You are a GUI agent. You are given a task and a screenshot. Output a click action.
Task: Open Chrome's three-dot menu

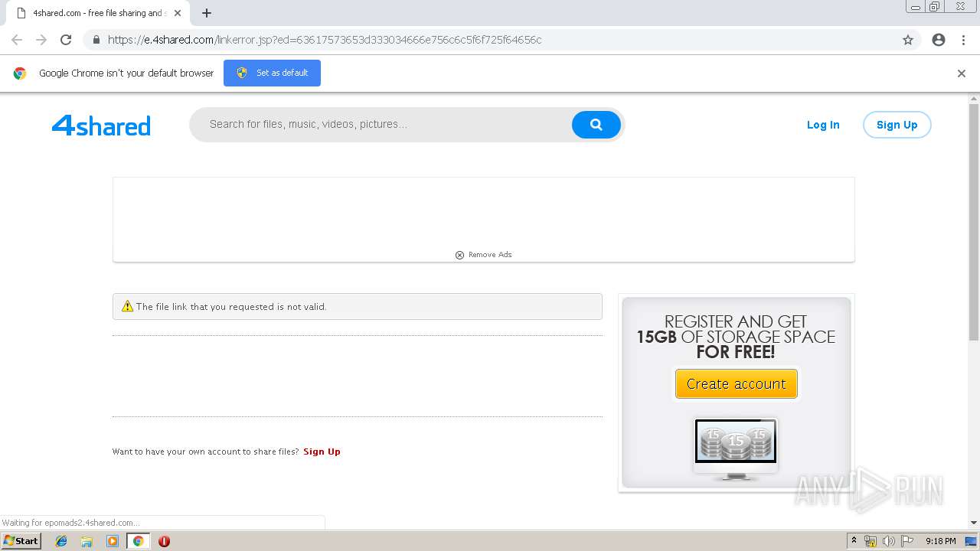tap(963, 40)
